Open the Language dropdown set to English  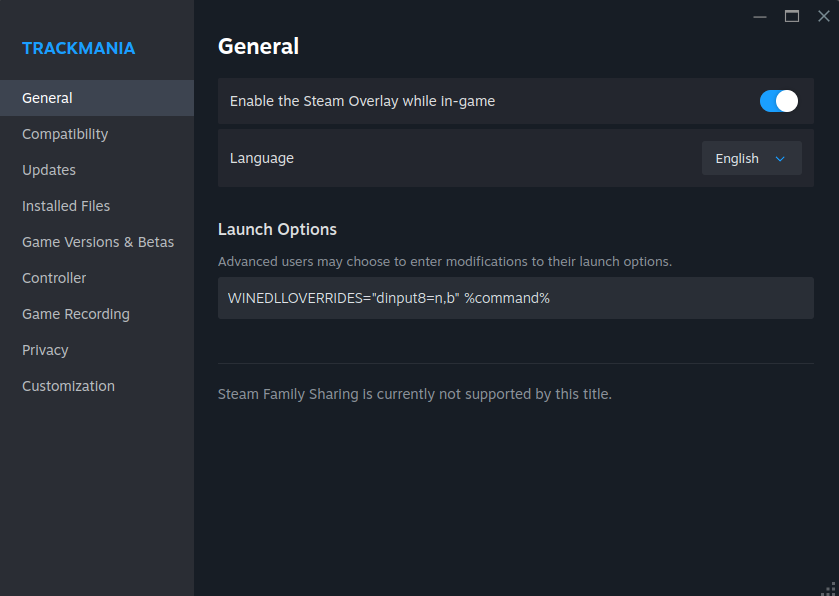751,158
